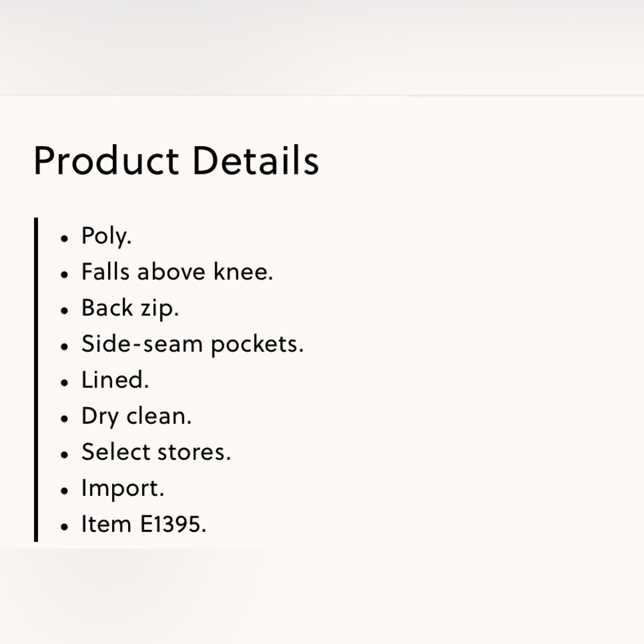Click the bullet dot beside Poly.

click(64, 238)
